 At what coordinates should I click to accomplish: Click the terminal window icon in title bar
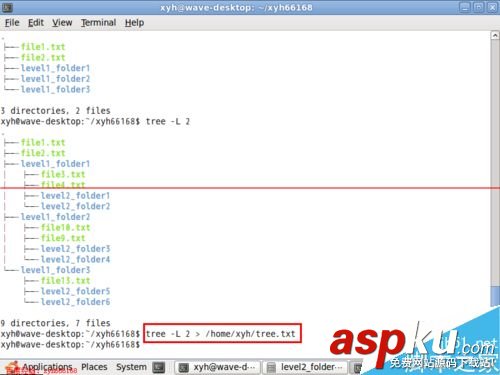point(7,7)
